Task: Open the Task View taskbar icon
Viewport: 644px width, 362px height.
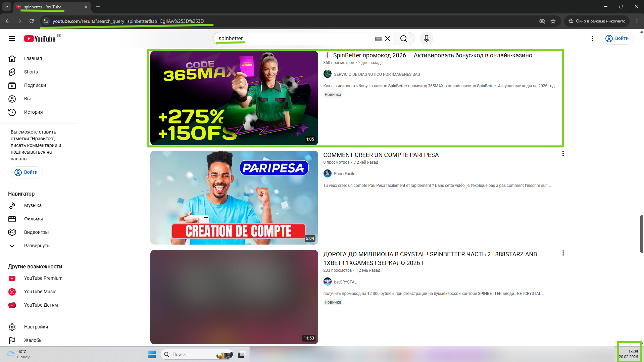Action: pos(242,354)
